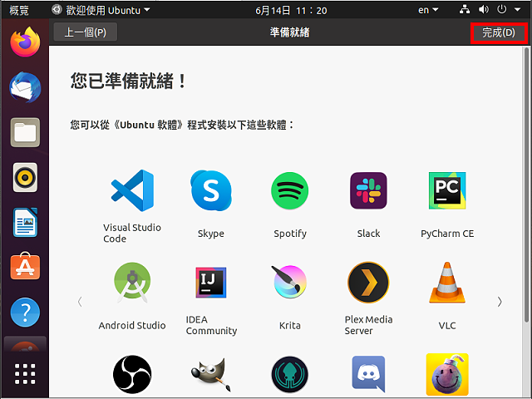Expand the 歡迎使用 Ubuntu app menu
Screen dimensions: 532x399
pyautogui.click(x=101, y=10)
